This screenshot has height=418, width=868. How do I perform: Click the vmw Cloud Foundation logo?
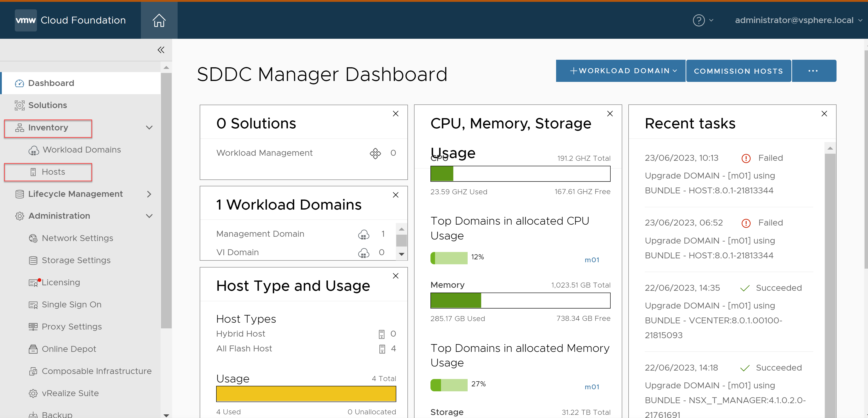tap(70, 20)
